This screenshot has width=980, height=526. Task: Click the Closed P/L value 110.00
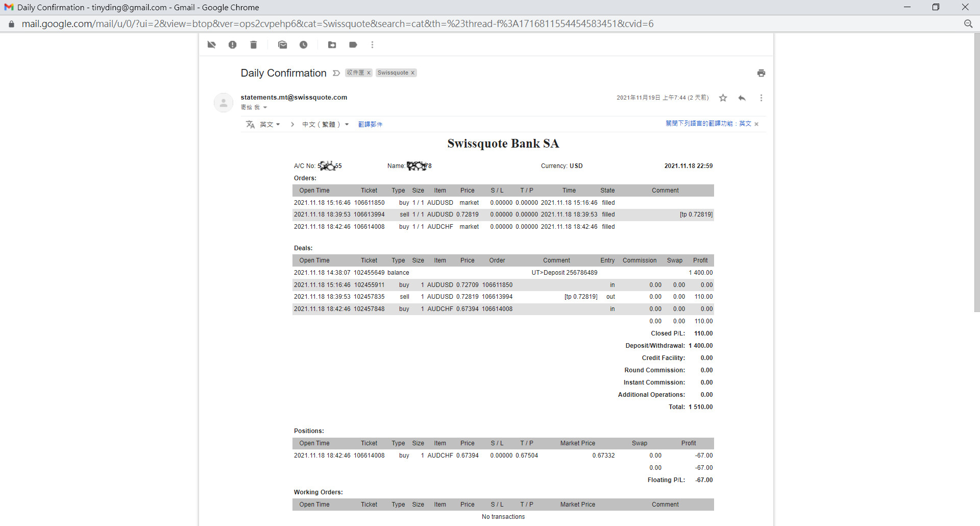click(703, 333)
